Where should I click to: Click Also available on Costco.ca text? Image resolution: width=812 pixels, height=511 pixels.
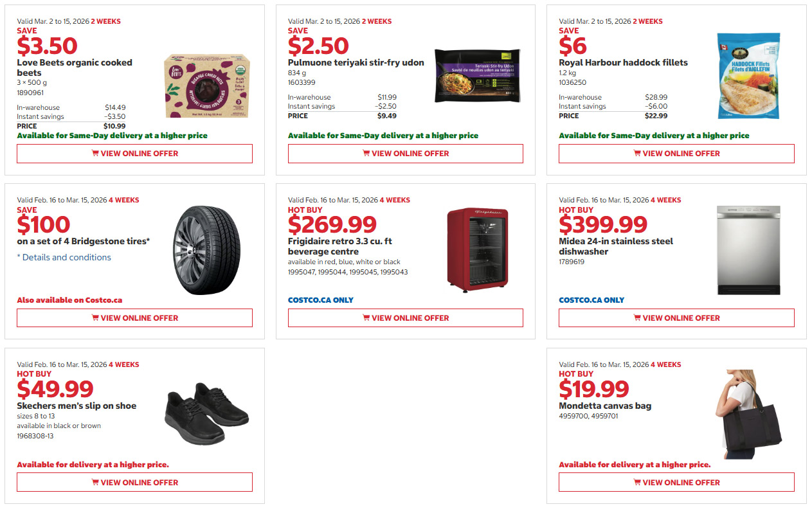(69, 300)
